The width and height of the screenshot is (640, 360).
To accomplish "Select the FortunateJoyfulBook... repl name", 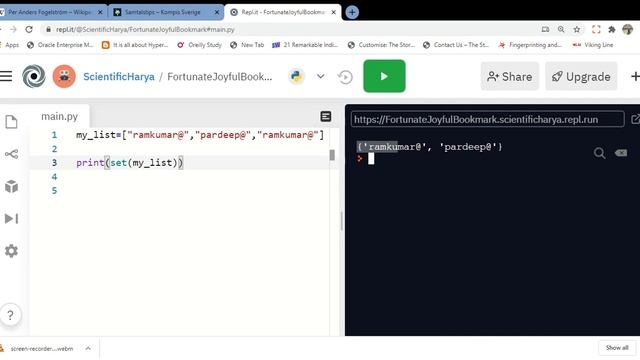I will [x=220, y=77].
